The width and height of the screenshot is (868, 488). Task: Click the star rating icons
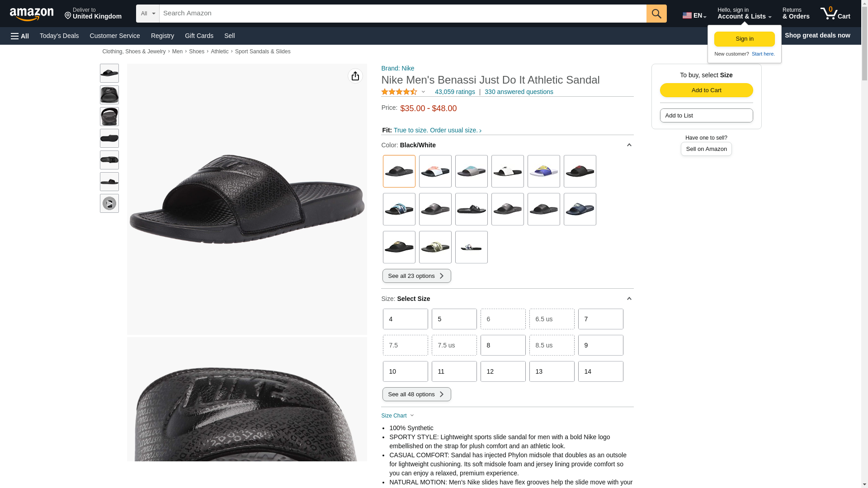click(399, 92)
